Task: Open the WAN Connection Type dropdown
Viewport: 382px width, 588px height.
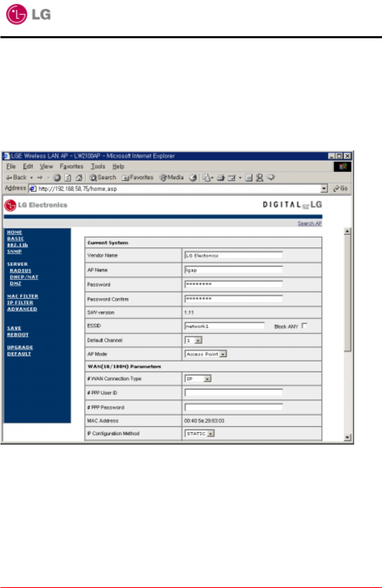Action: (x=198, y=379)
